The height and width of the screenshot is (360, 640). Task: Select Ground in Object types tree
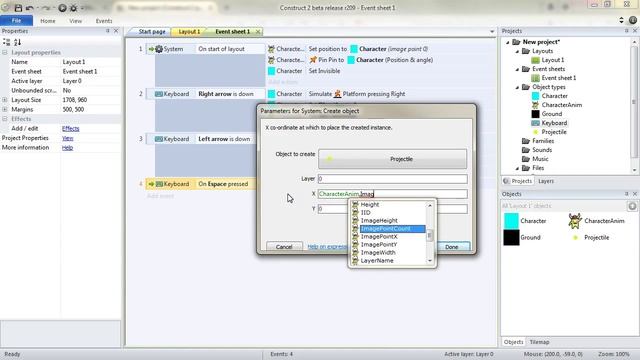[x=551, y=114]
